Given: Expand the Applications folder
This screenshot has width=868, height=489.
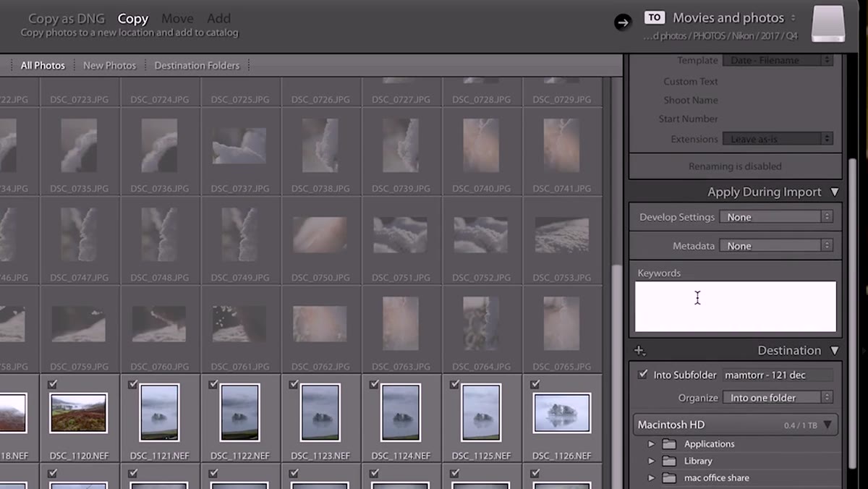Looking at the screenshot, I should pos(651,444).
